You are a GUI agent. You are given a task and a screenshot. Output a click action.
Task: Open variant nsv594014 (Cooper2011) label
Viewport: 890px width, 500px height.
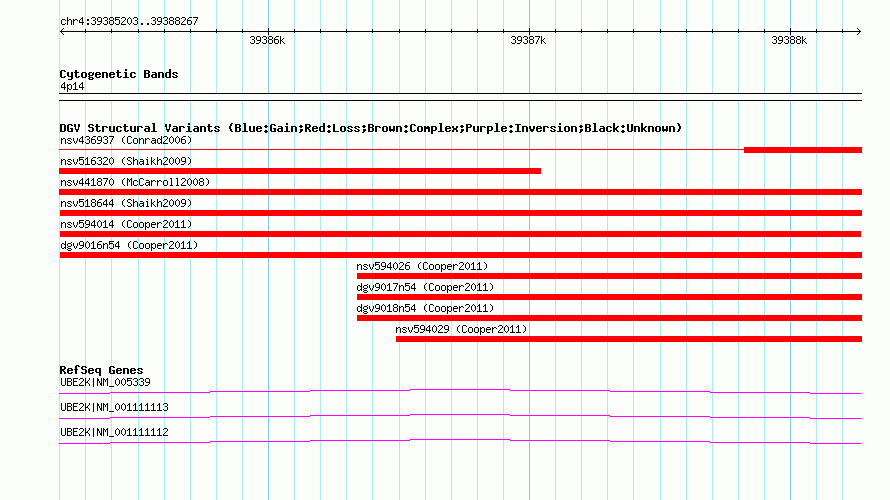click(x=126, y=224)
